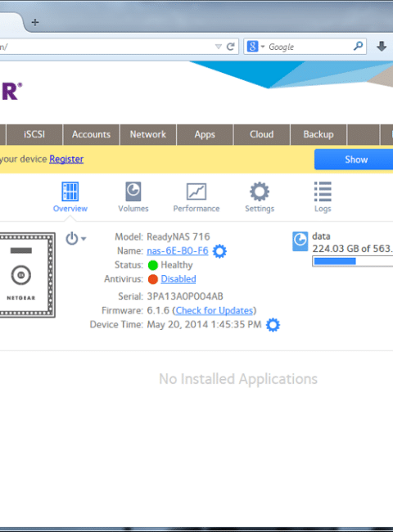Click the data volume usage bar
Image resolution: width=393 pixels, height=532 pixels.
(353, 261)
